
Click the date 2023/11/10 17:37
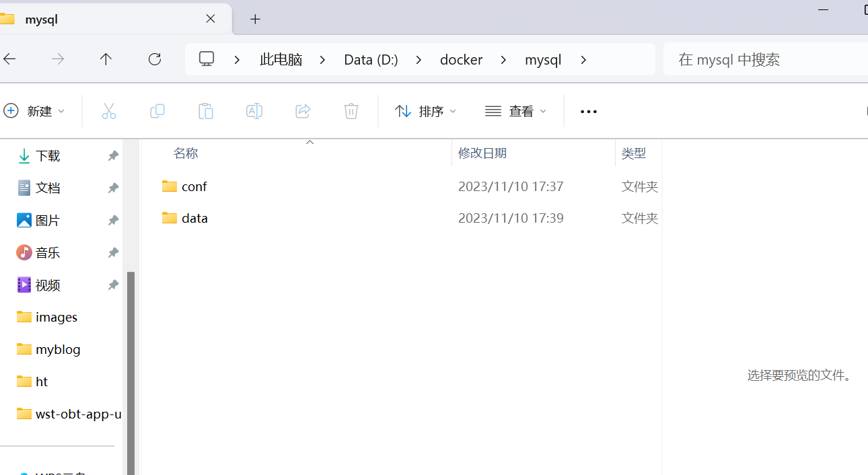click(511, 186)
